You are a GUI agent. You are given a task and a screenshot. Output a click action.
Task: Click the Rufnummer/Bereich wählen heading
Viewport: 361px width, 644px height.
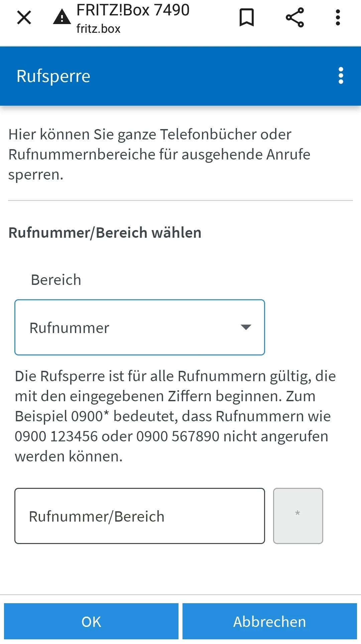[x=105, y=233]
